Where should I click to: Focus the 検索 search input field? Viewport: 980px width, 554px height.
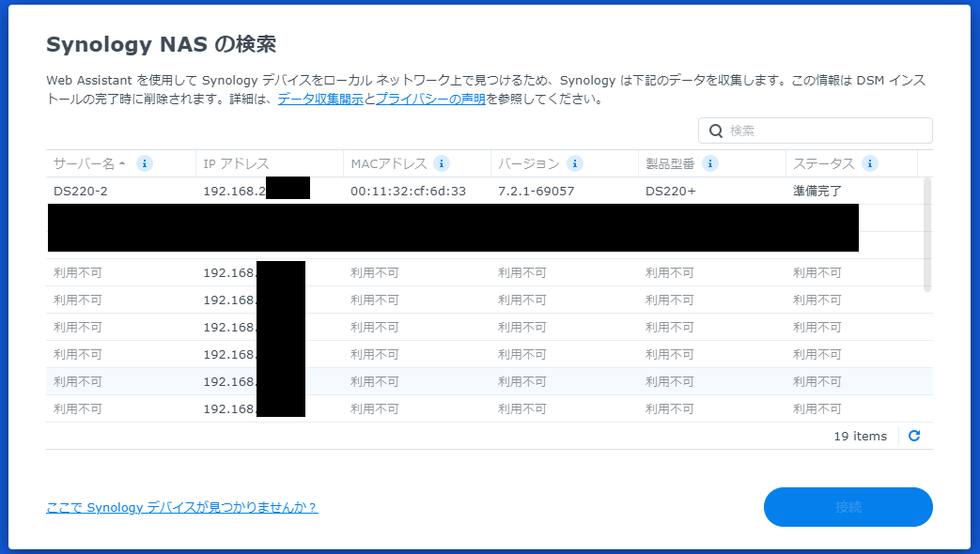click(816, 131)
